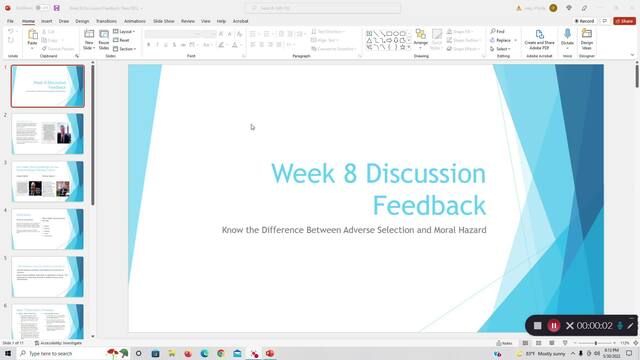
Task: Toggle the Notes pane in the status bar
Action: [505, 343]
